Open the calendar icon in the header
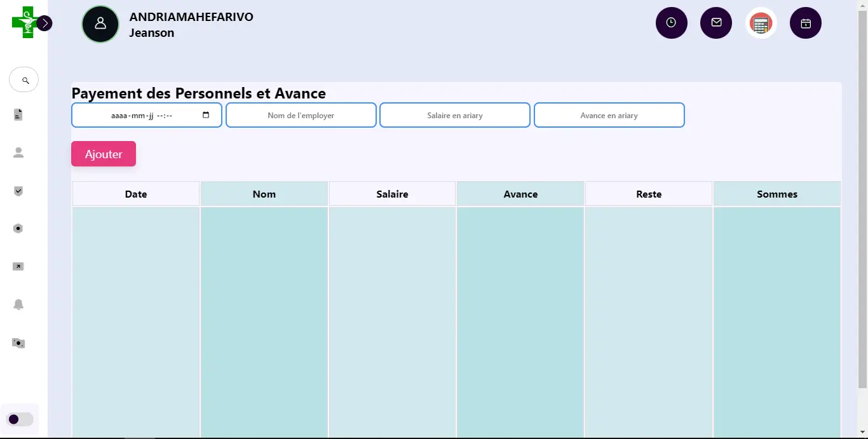 pyautogui.click(x=805, y=24)
